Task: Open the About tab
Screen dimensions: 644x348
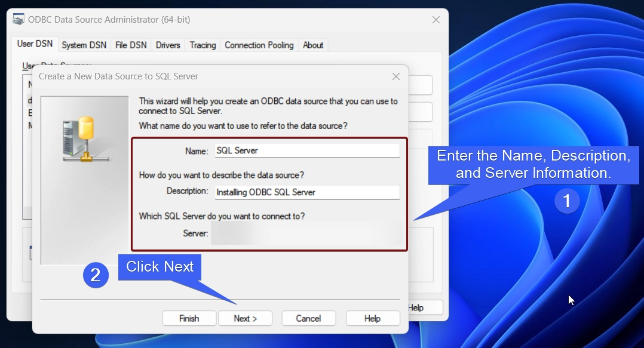Action: 313,45
